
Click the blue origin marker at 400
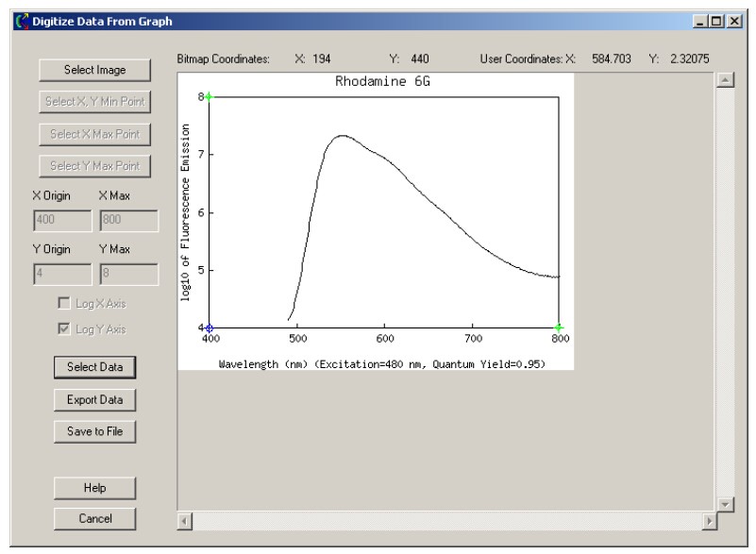[209, 328]
